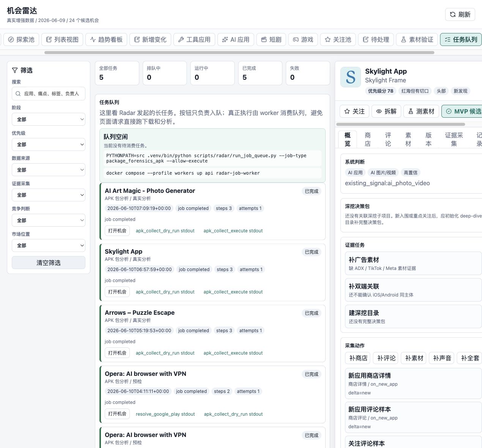Click the tab bar horizontal scrollbar

(x=239, y=52)
